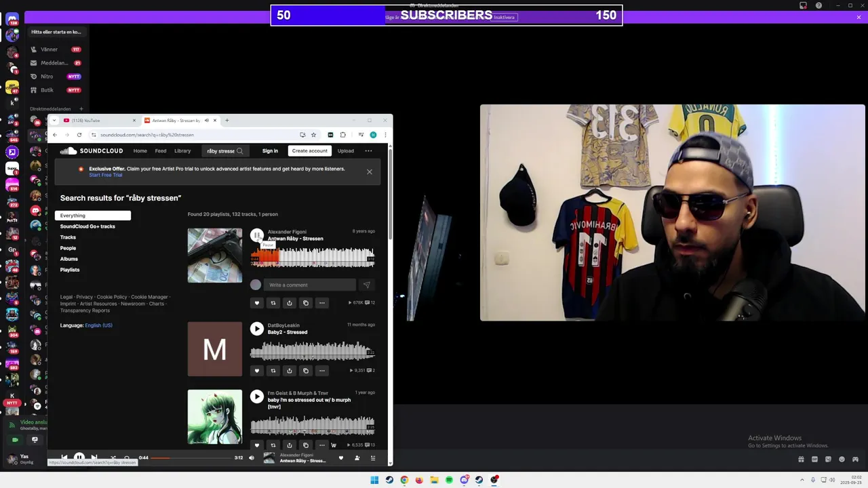Open a new browser tab
This screenshot has height=488, width=868.
point(227,121)
